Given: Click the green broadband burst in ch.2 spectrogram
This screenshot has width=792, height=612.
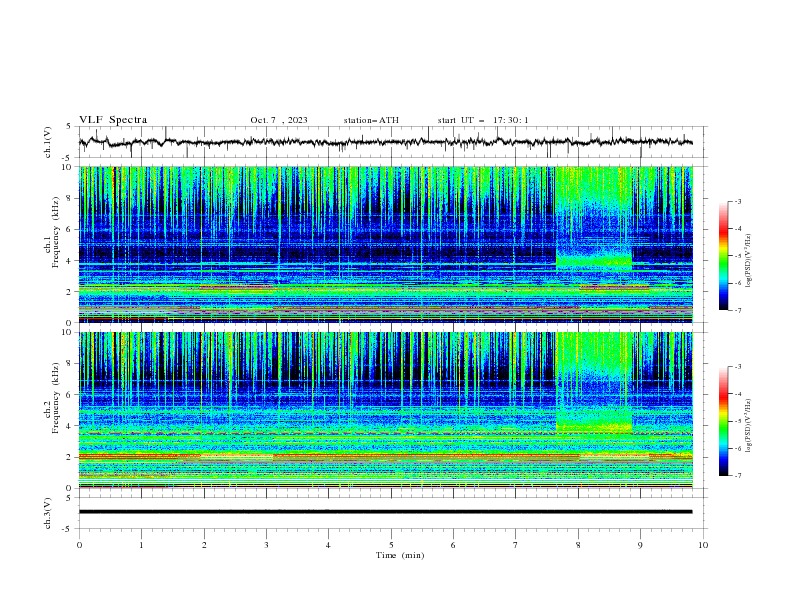Looking at the screenshot, I should [x=594, y=382].
